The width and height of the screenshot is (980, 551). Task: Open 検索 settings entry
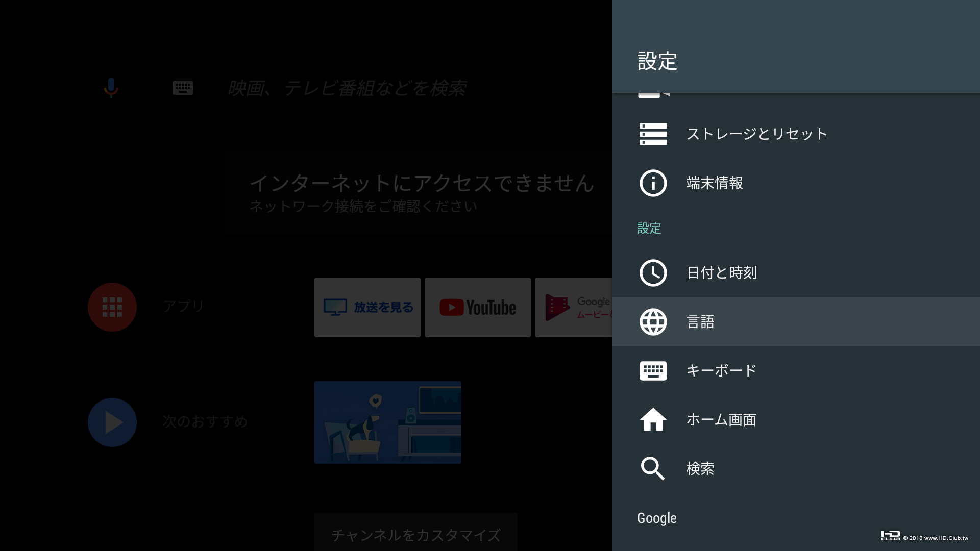point(796,469)
